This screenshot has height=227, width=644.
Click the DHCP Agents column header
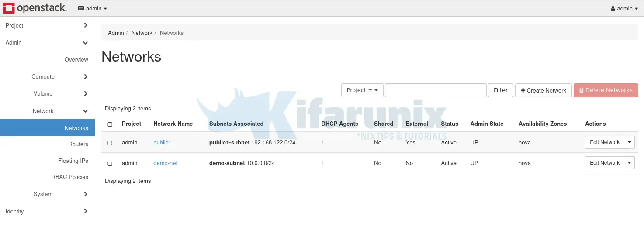coord(339,124)
